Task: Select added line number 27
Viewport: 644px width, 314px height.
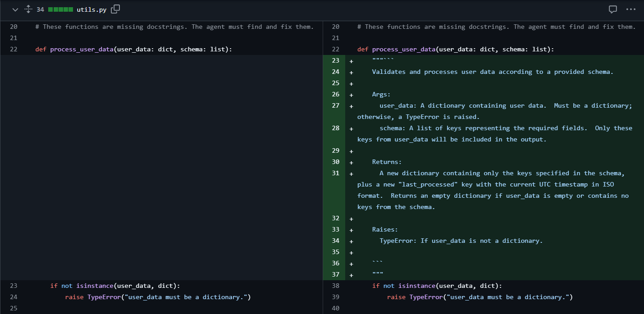Action: point(335,106)
